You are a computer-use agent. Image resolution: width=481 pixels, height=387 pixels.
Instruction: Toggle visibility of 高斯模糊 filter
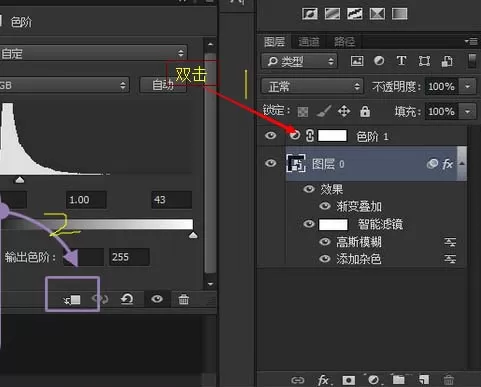[x=325, y=241]
